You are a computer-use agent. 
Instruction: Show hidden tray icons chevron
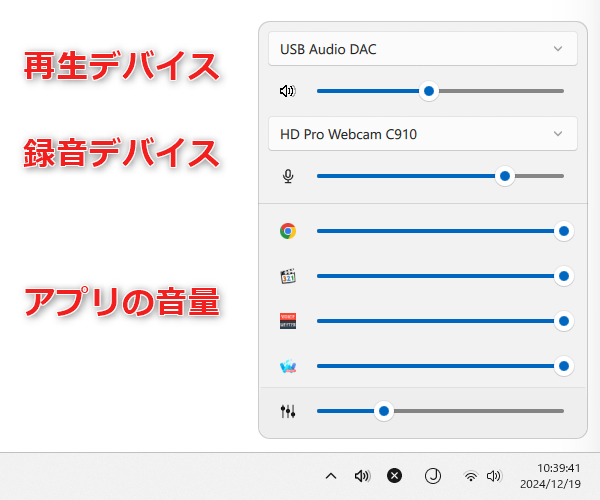pyautogui.click(x=331, y=476)
